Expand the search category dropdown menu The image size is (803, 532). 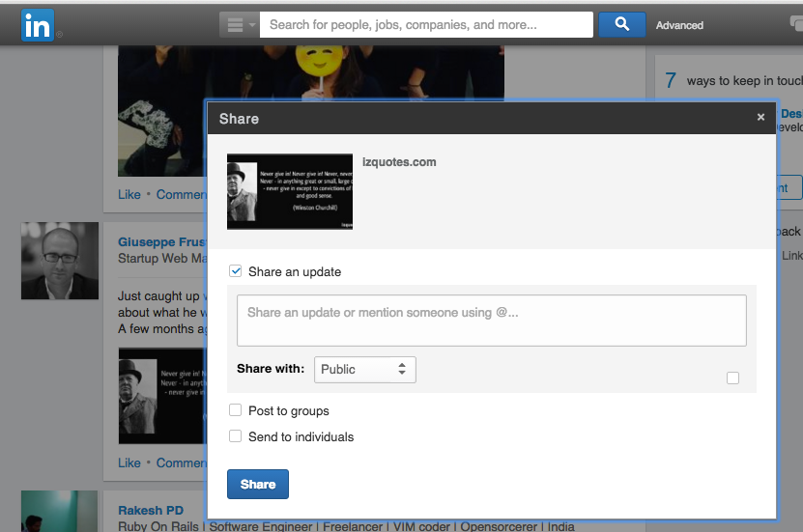coord(239,25)
